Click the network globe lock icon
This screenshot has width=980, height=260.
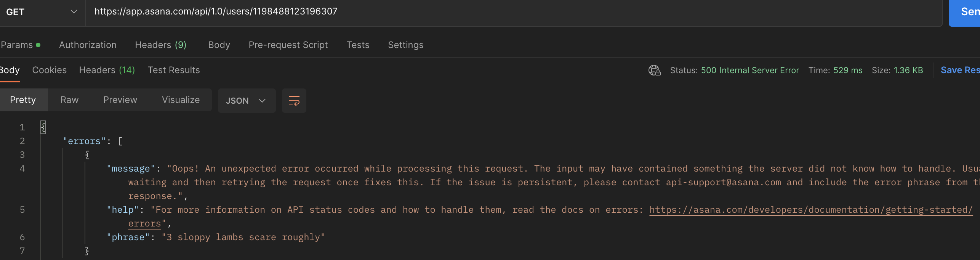tap(654, 71)
